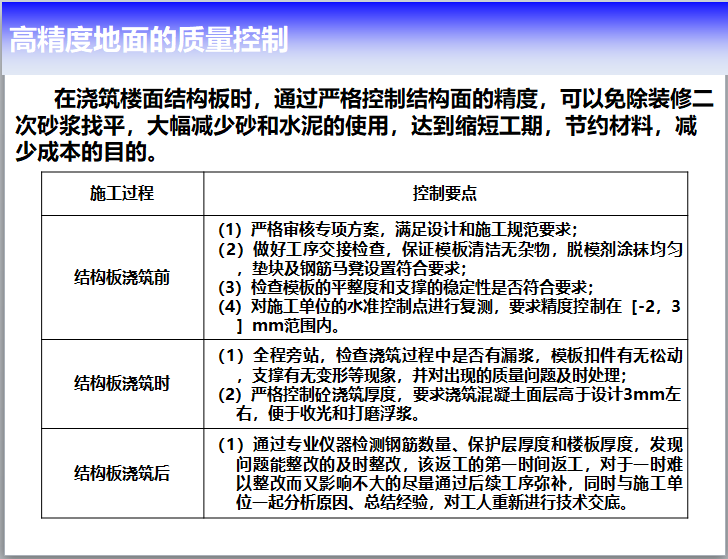The width and height of the screenshot is (728, 559).
Task: Select the 施工过程 table header cell
Action: (x=122, y=193)
